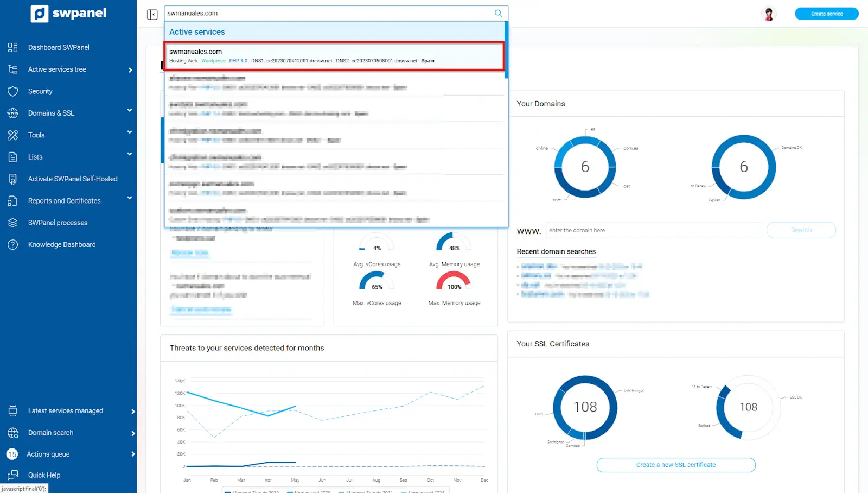Screen dimensions: 868x493
Task: Click the domain name input field
Action: pyautogui.click(x=653, y=230)
